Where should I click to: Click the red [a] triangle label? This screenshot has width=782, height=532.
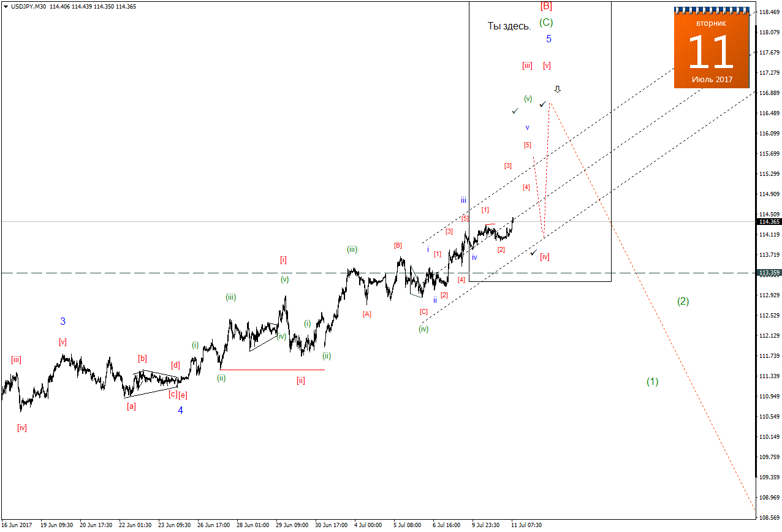131,406
